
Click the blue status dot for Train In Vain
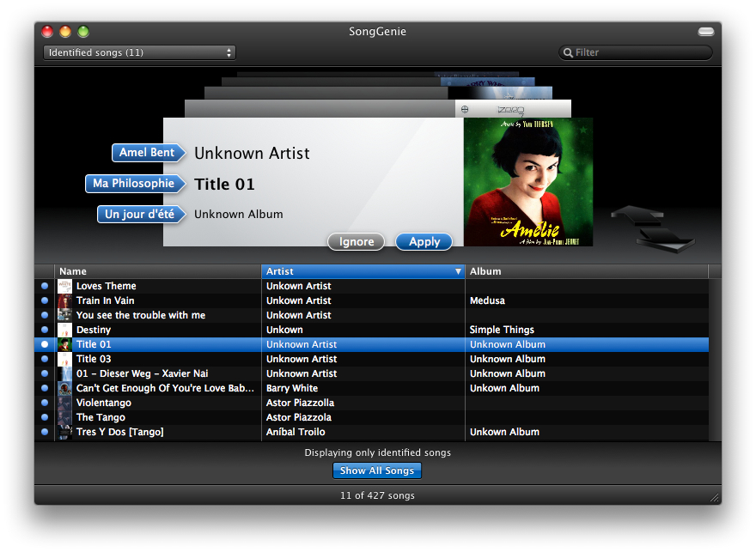(x=45, y=300)
